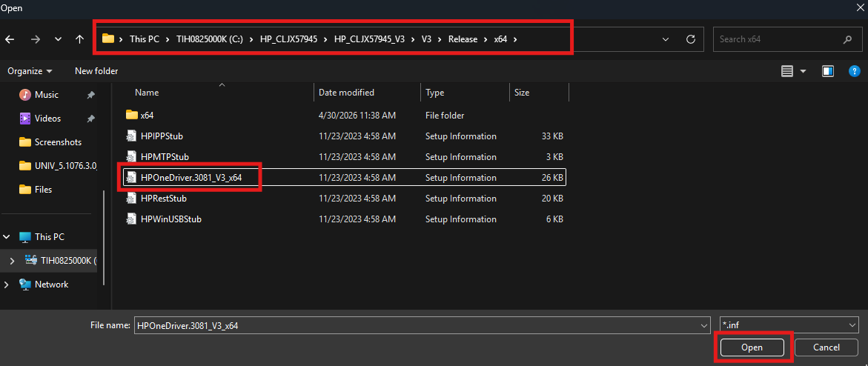Viewport: 868px width, 366px height.
Task: Select HP_CLJX57945 breadcrumb segment
Action: pos(288,39)
